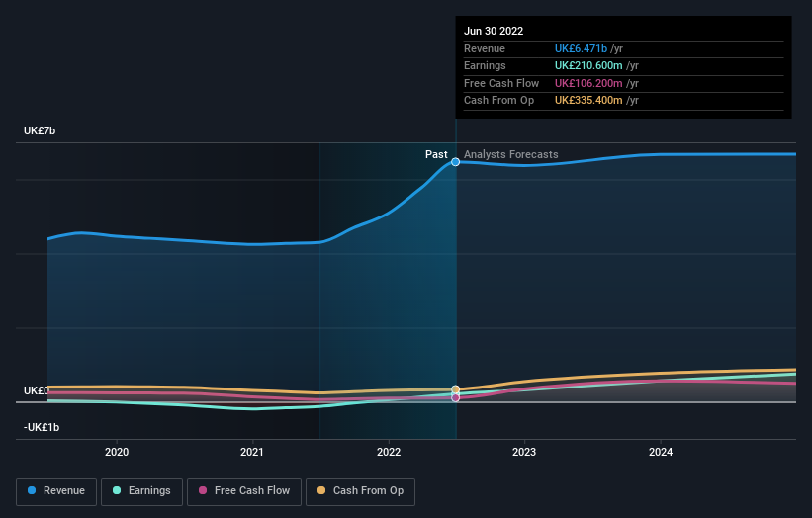Image resolution: width=812 pixels, height=518 pixels.
Task: Click the Free Cash Flow data point marker
Action: (455, 398)
